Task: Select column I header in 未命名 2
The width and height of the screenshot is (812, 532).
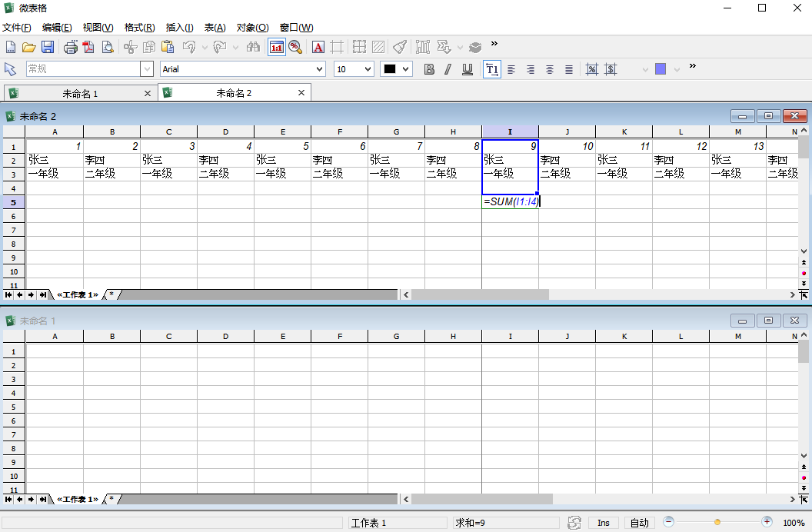Action: click(510, 131)
